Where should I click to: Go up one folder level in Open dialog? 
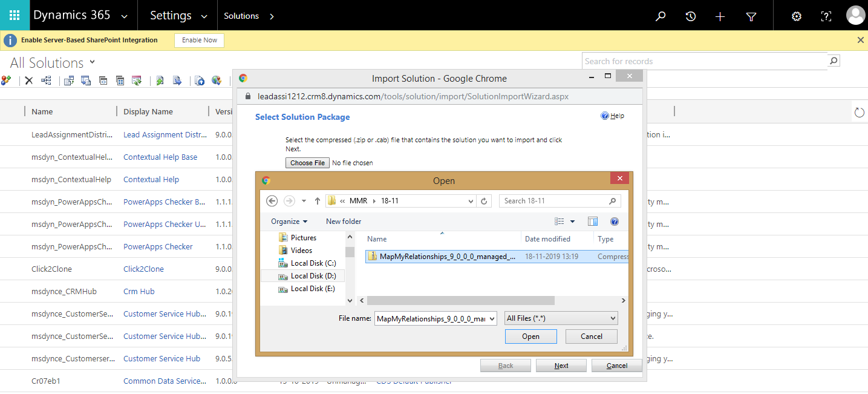318,201
